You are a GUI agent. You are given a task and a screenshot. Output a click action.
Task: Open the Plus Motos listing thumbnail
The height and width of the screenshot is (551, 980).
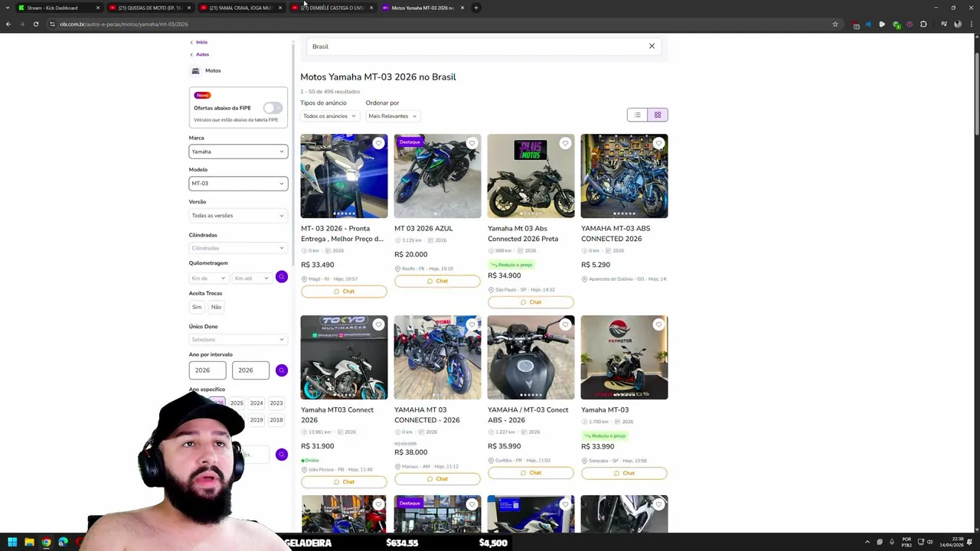[x=531, y=176]
